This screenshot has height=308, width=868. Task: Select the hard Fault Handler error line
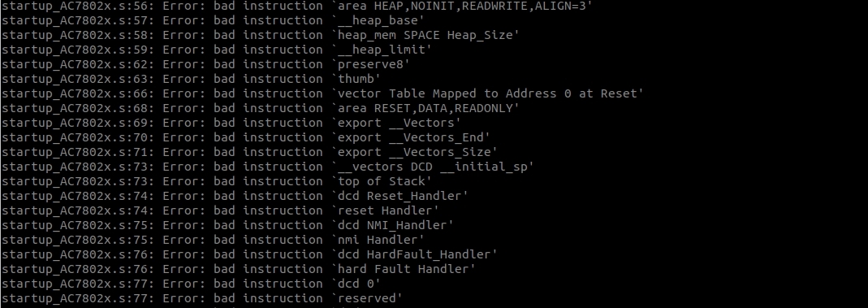click(x=238, y=269)
